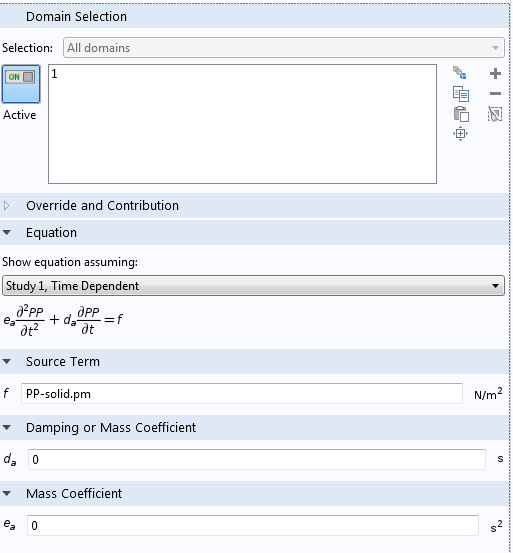
Task: Collapse the Source Term section
Action: [7, 361]
